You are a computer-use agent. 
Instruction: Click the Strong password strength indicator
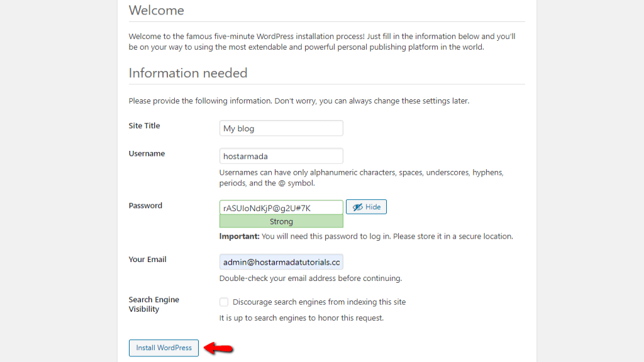pyautogui.click(x=281, y=221)
